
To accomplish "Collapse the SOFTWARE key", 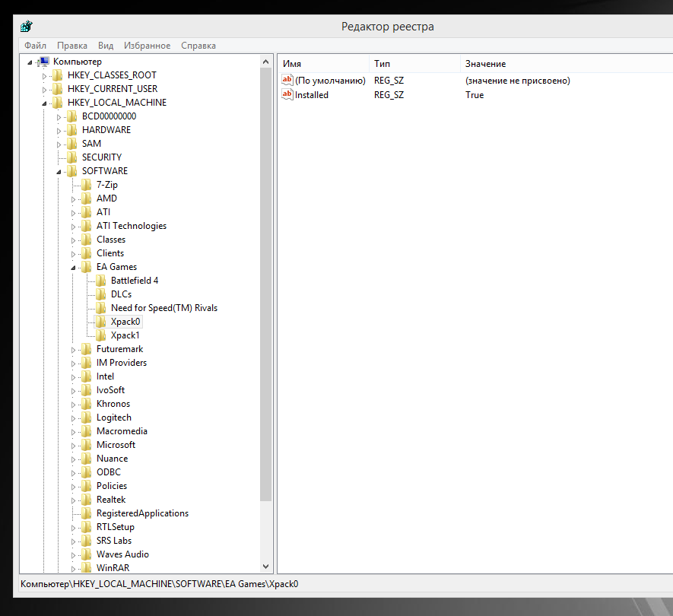I will (x=59, y=172).
